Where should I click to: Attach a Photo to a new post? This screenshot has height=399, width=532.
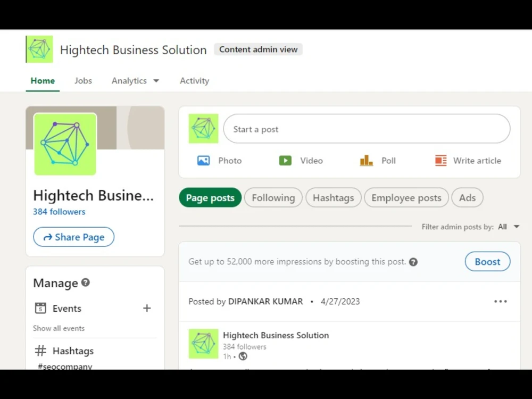pos(220,160)
